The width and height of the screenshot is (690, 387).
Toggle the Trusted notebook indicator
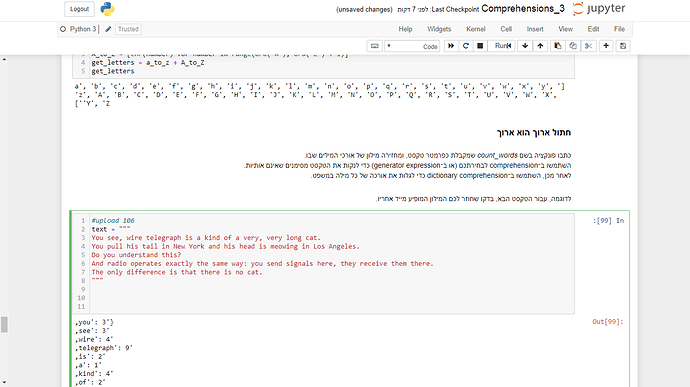(x=128, y=29)
